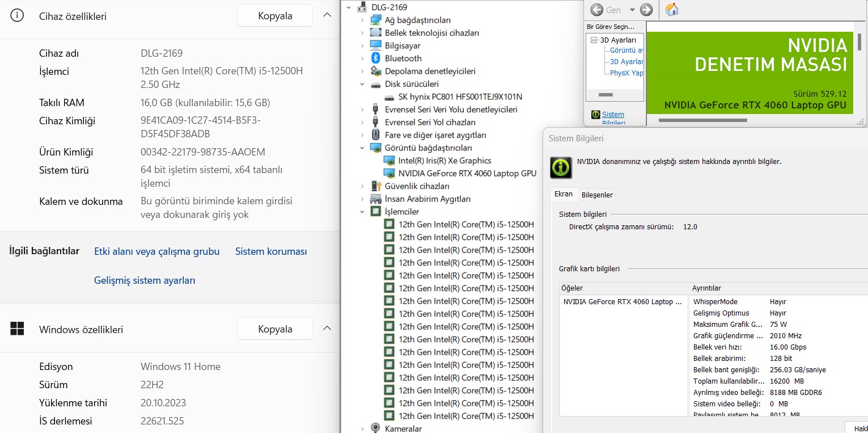Collapse the Windows özellikleri section chevron
Image resolution: width=868 pixels, height=433 pixels.
pos(327,329)
